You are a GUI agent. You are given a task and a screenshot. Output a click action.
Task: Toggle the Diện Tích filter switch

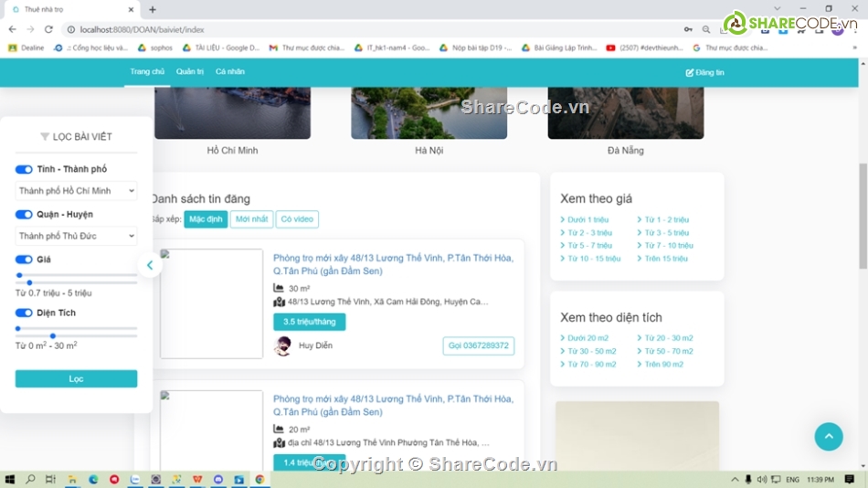tap(24, 313)
